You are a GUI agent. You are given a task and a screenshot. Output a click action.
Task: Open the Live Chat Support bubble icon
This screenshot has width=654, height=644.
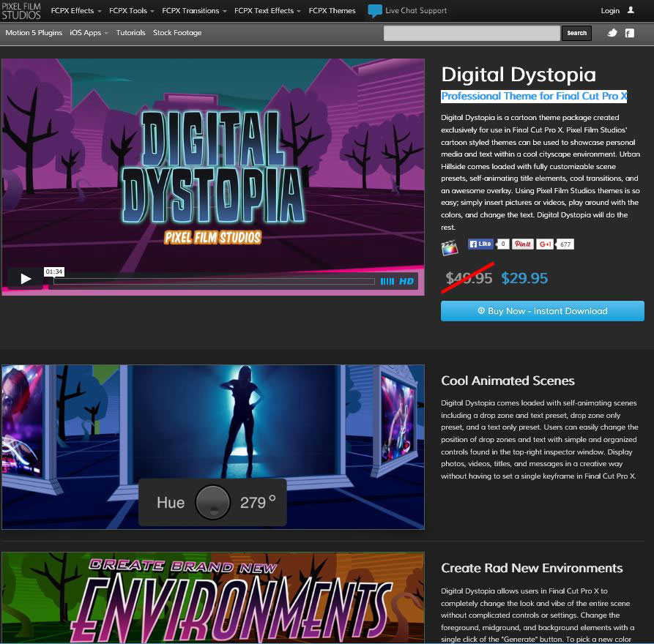(x=374, y=11)
